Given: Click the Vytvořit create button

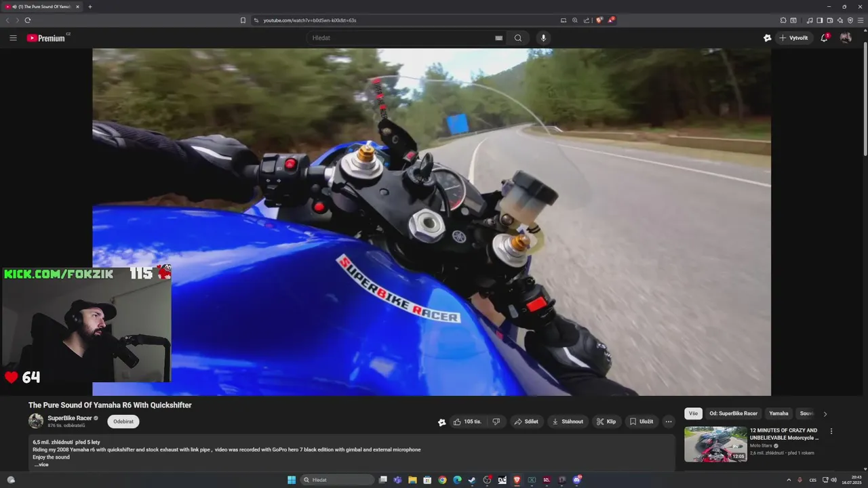Looking at the screenshot, I should tap(793, 38).
